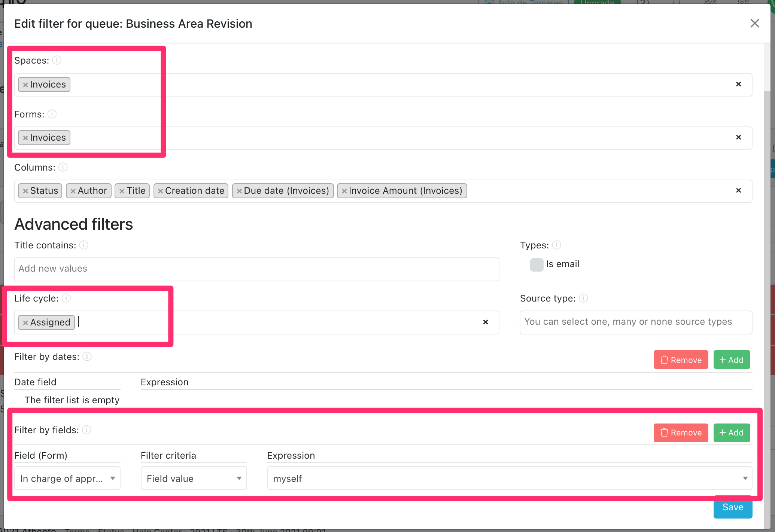Remove the Status column tag
The width and height of the screenshot is (775, 532).
click(x=25, y=191)
